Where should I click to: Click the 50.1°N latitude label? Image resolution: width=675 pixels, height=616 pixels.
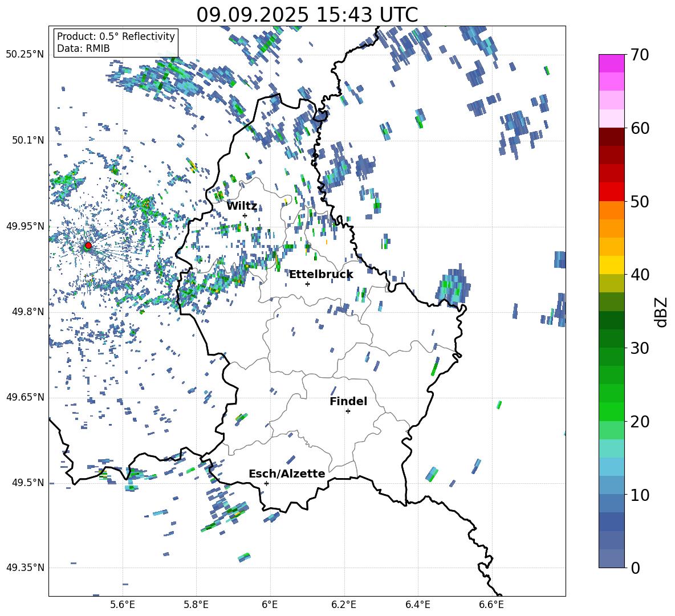pyautogui.click(x=27, y=141)
